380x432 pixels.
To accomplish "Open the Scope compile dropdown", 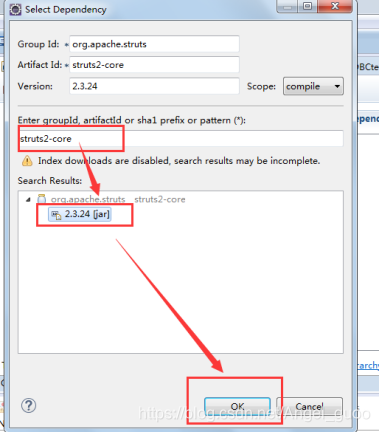I will [313, 86].
